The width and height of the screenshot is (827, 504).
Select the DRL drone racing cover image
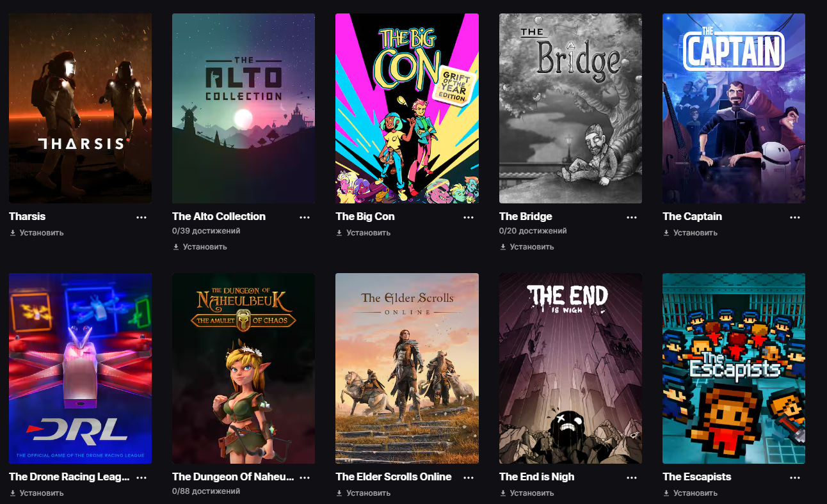(80, 368)
